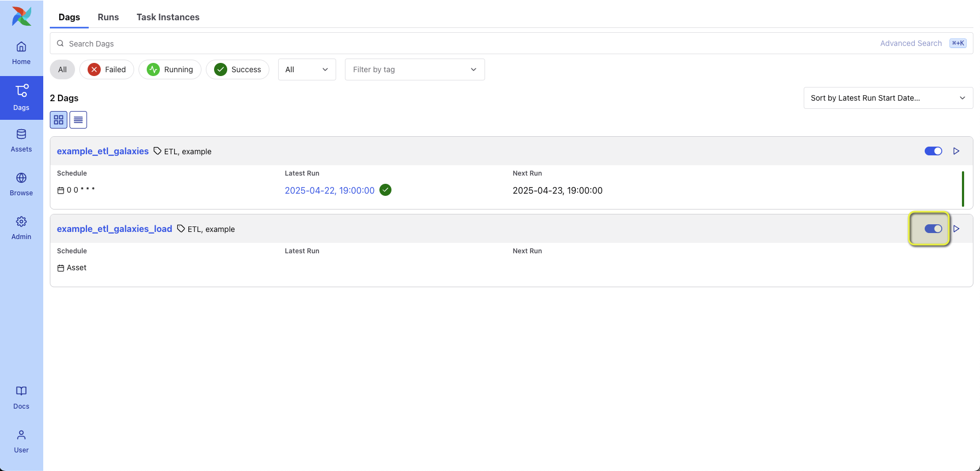This screenshot has height=471, width=980.
Task: Click ETL, example tags of example_etl_galaxies_load
Action: pos(211,229)
